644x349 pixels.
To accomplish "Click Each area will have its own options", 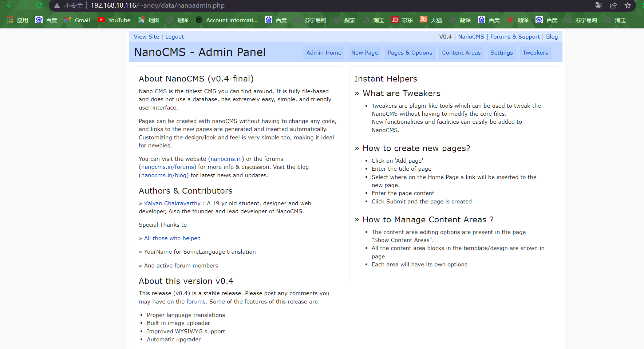I will [419, 265].
